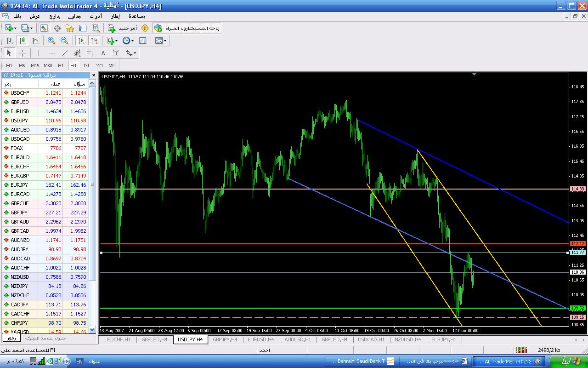Switch chart to candlestick mode
The width and height of the screenshot is (588, 368).
click(x=22, y=40)
